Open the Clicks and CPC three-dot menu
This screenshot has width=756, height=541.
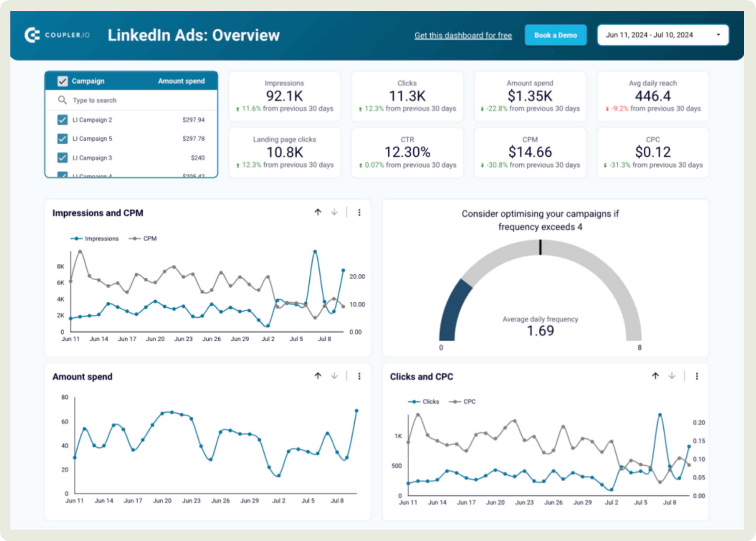click(x=696, y=376)
